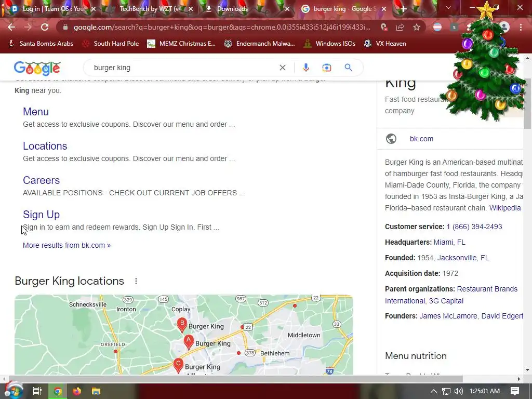Reload the current page
Image resolution: width=532 pixels, height=399 pixels.
(x=45, y=27)
